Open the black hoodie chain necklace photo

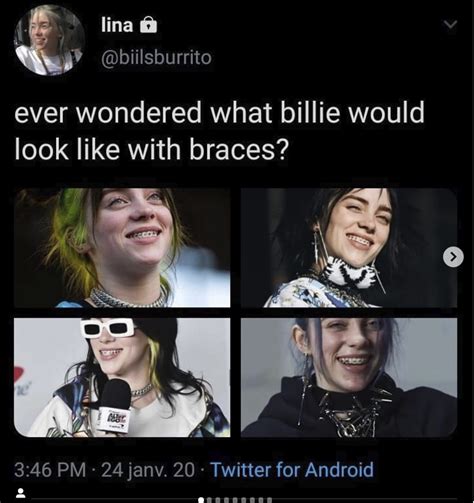pyautogui.click(x=349, y=377)
